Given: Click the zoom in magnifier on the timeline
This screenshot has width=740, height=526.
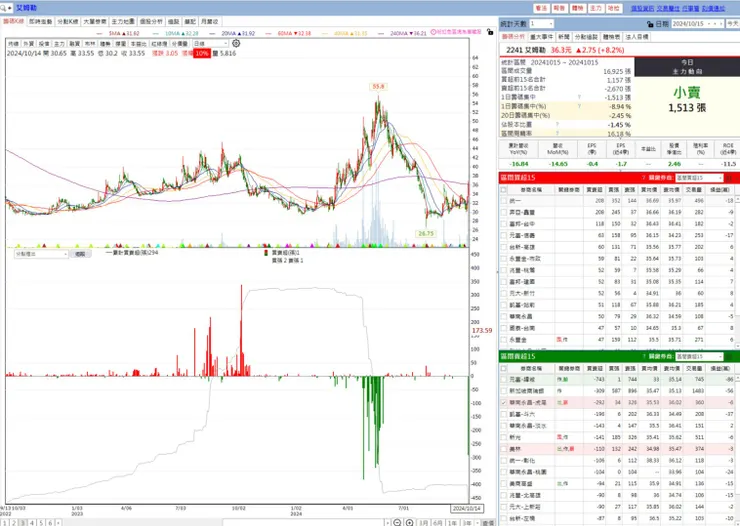Looking at the screenshot, I should coord(410,522).
